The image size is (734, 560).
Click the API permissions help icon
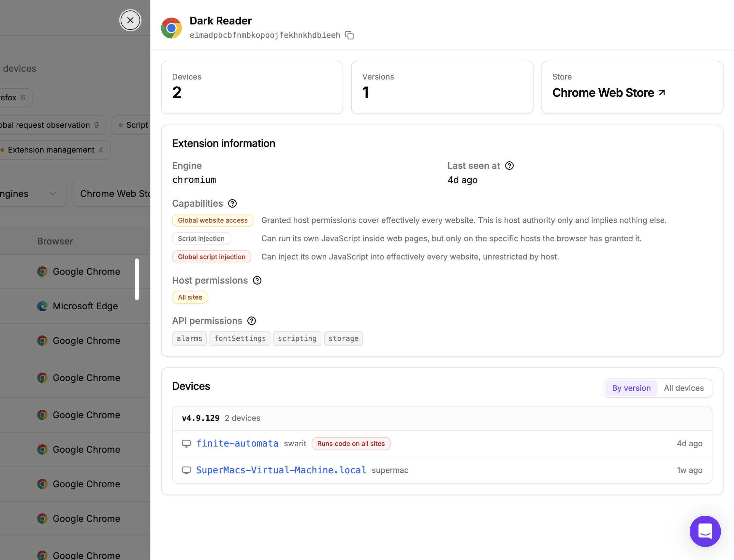click(x=252, y=321)
